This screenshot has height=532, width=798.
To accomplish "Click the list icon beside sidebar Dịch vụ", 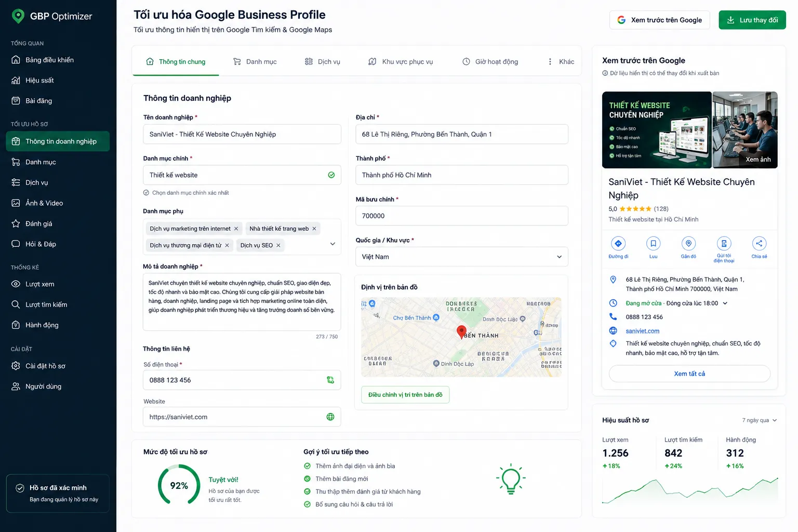I will (x=16, y=182).
